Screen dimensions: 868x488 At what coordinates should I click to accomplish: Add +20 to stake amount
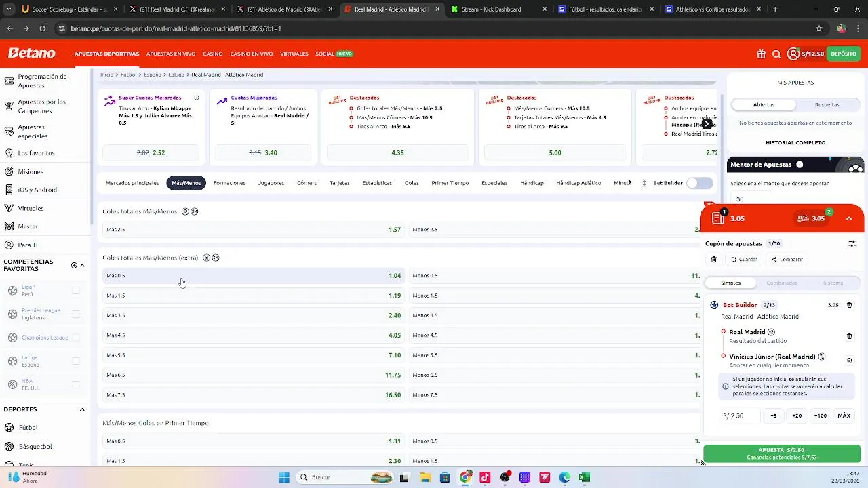point(797,415)
